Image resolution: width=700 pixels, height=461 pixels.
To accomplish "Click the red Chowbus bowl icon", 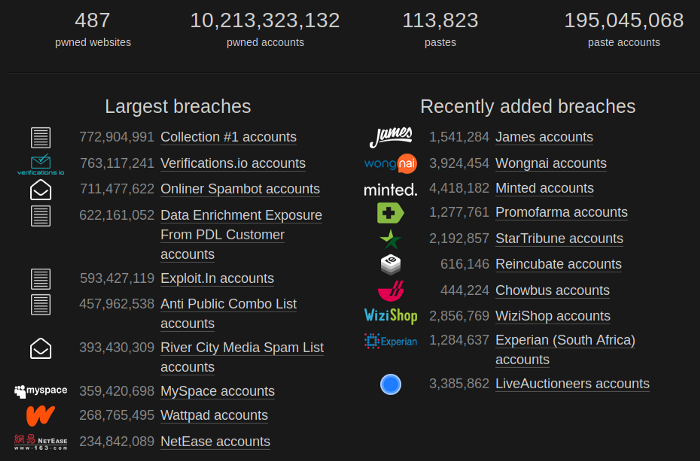I will pos(391,291).
